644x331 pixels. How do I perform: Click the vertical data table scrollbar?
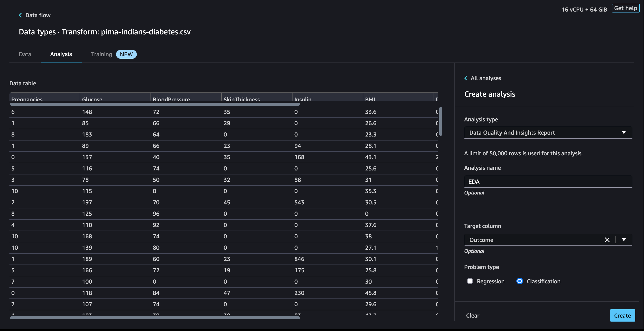coord(440,121)
